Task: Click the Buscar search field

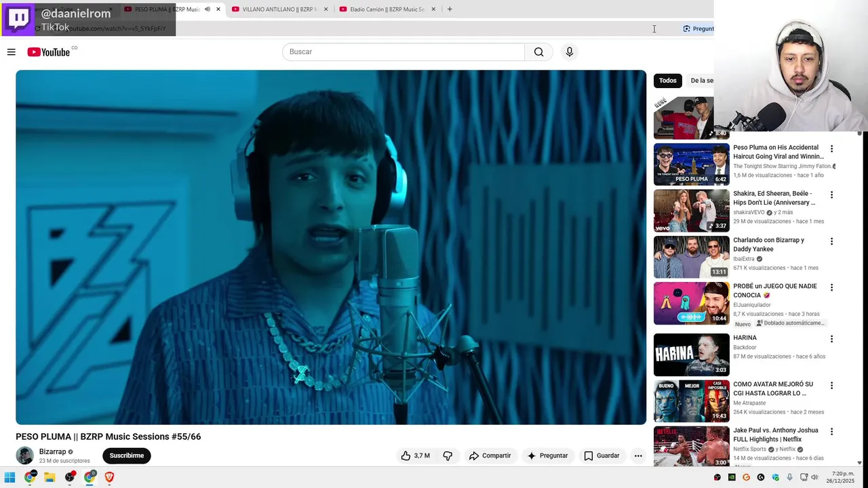Action: (403, 52)
